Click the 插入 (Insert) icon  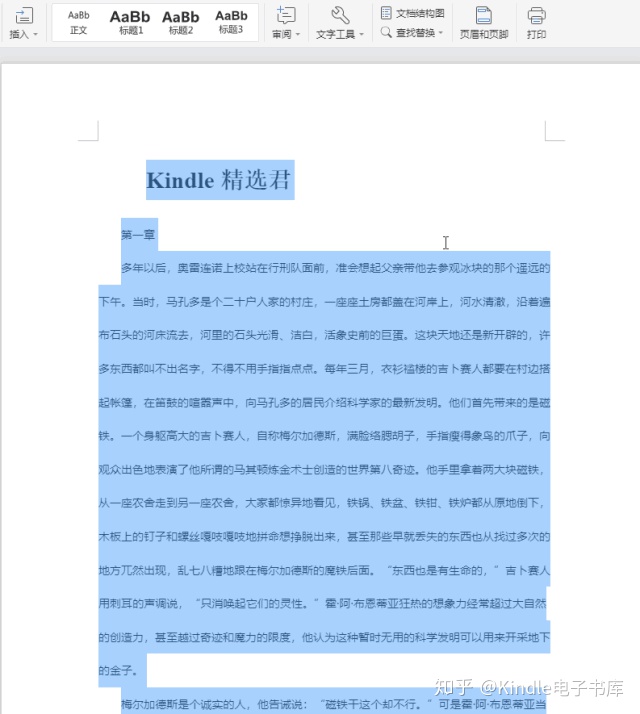(x=24, y=15)
